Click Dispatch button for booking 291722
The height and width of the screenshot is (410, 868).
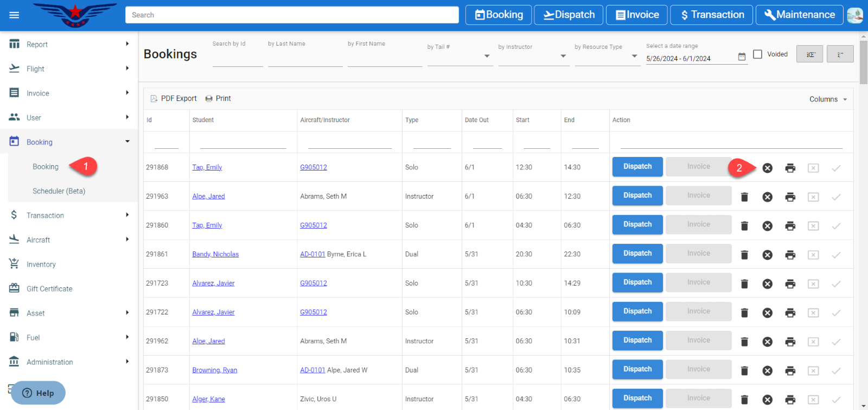637,312
